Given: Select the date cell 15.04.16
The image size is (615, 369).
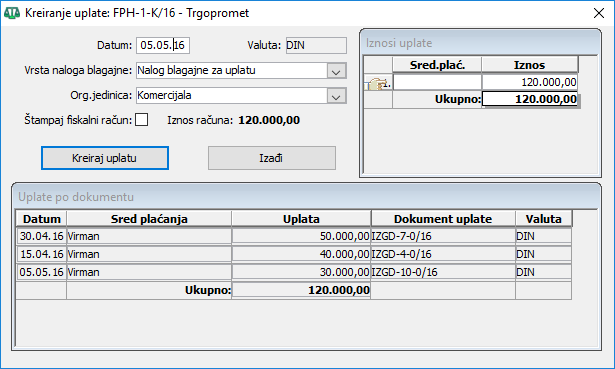Looking at the screenshot, I should tap(42, 254).
